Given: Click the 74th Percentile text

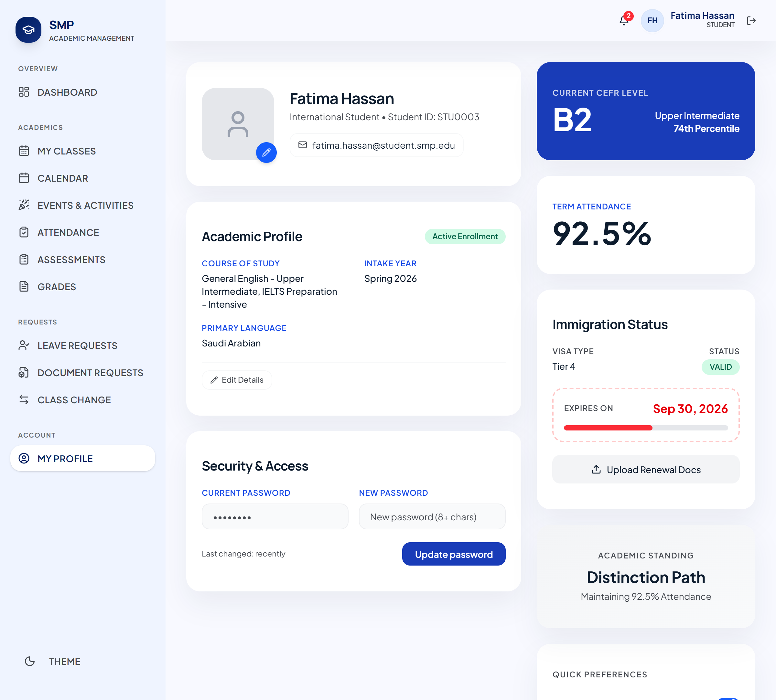Looking at the screenshot, I should (x=706, y=128).
